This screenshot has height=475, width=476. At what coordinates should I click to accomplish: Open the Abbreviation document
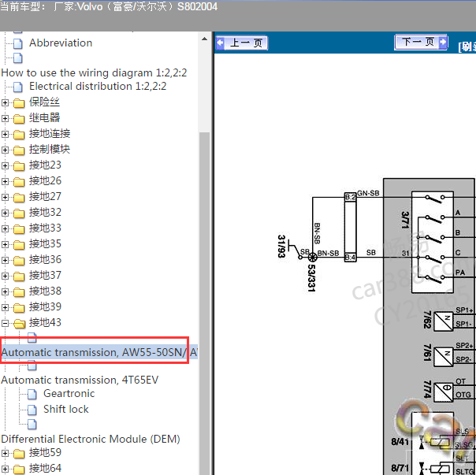[x=61, y=43]
